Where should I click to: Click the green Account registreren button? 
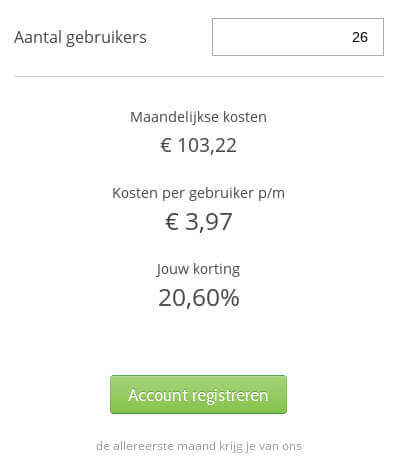[x=198, y=394]
